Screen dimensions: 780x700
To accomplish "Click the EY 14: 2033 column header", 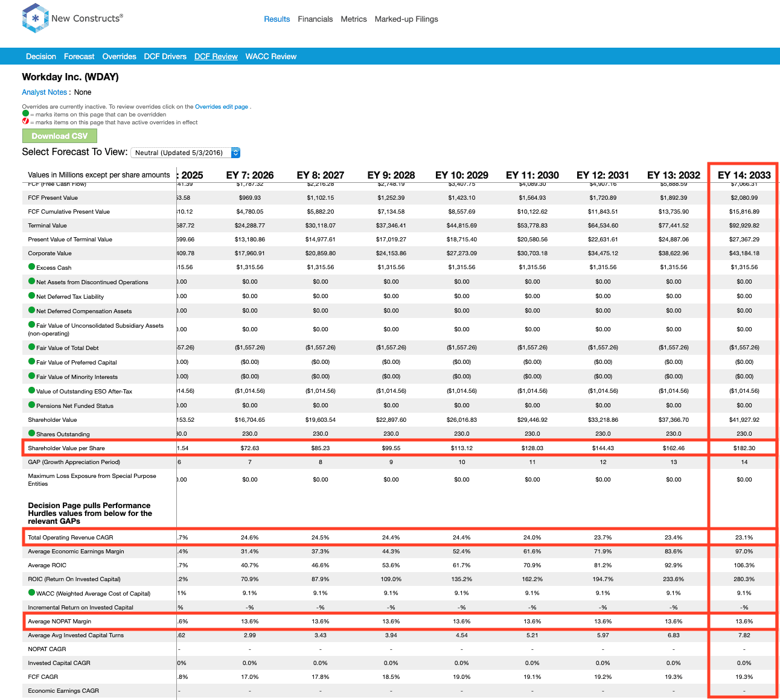I will click(x=744, y=175).
